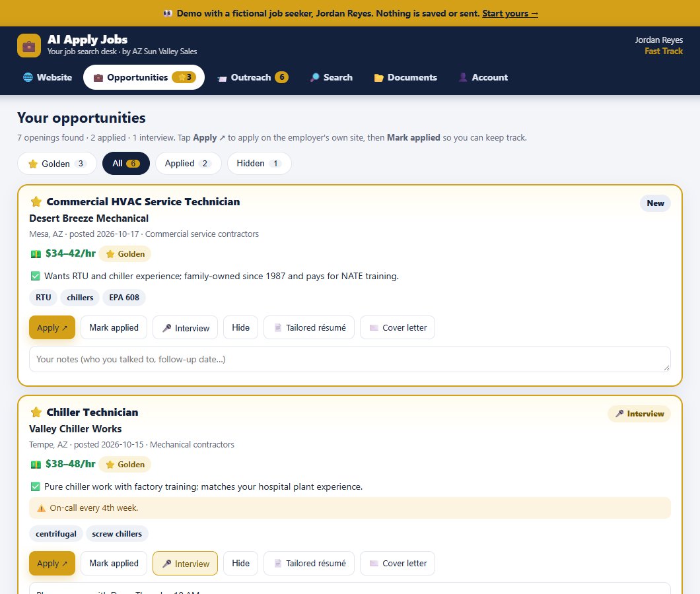Click the Golden badge on Valley Chiller card
The image size is (700, 594).
click(x=125, y=465)
